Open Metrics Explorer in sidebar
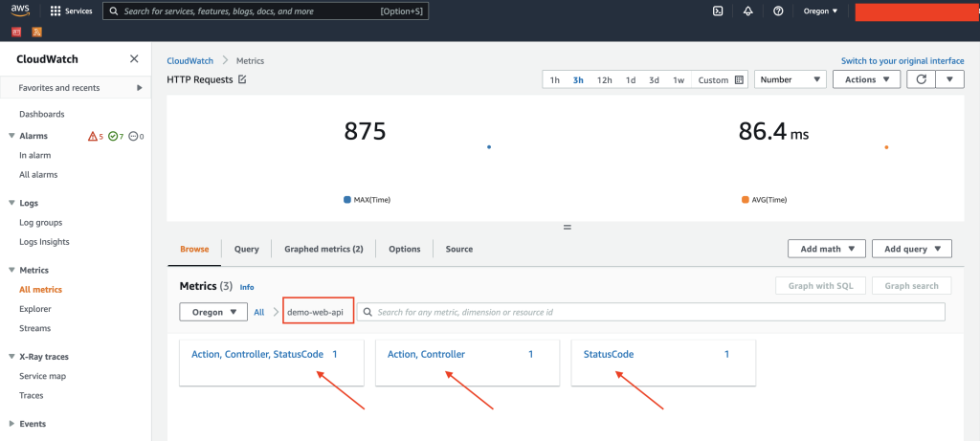Viewport: 980px width, 441px height. [x=35, y=309]
